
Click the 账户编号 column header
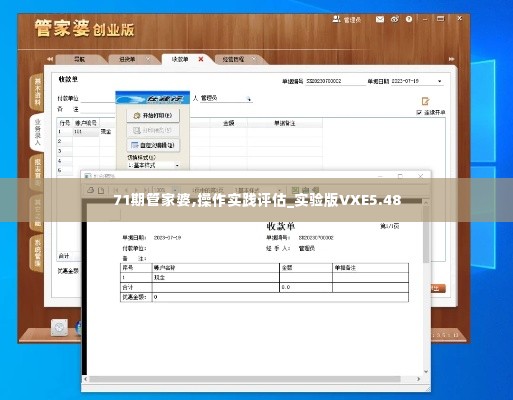coord(86,123)
